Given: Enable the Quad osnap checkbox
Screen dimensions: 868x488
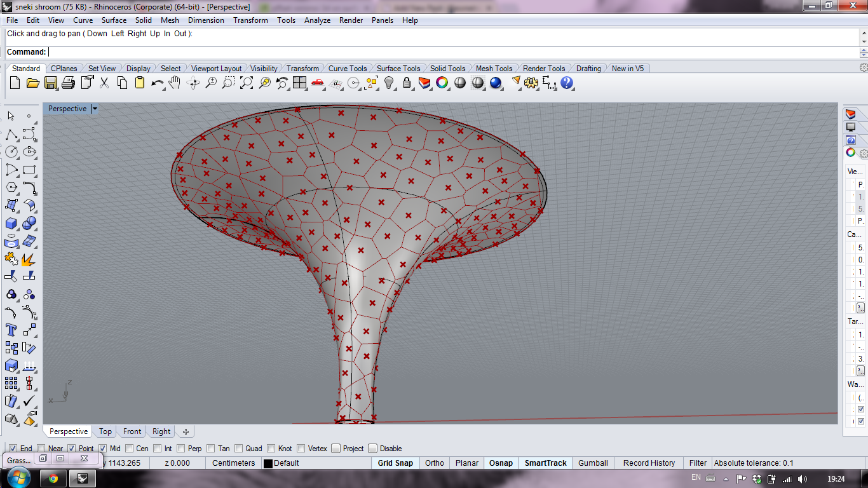Looking at the screenshot, I should pyautogui.click(x=239, y=449).
